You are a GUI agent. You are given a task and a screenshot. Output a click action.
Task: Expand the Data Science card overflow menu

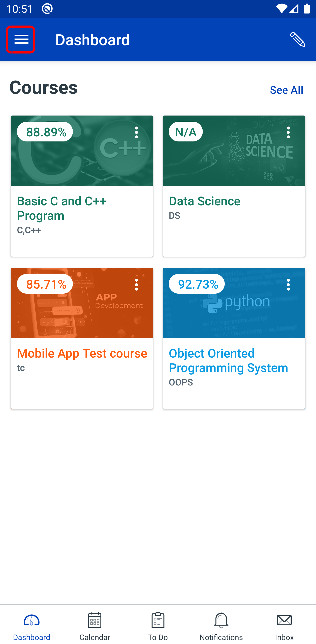[288, 132]
